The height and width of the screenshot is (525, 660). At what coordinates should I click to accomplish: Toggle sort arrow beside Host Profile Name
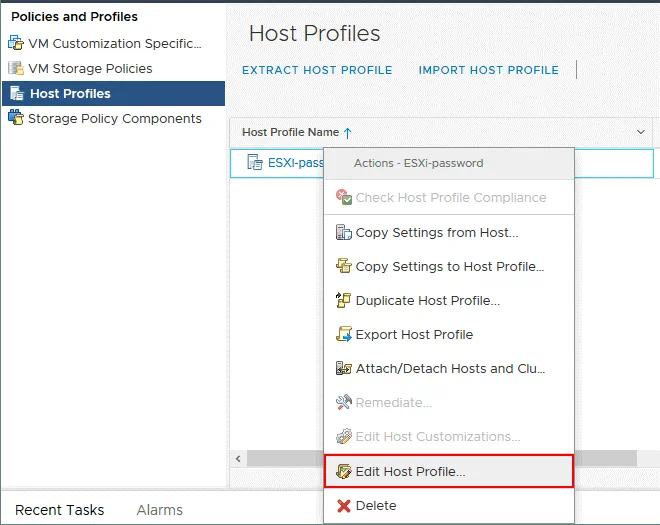click(348, 132)
